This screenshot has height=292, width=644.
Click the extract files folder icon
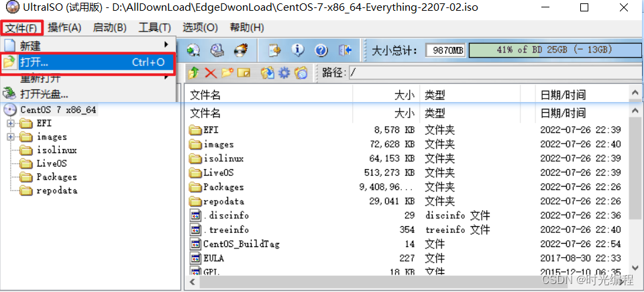coord(267,73)
